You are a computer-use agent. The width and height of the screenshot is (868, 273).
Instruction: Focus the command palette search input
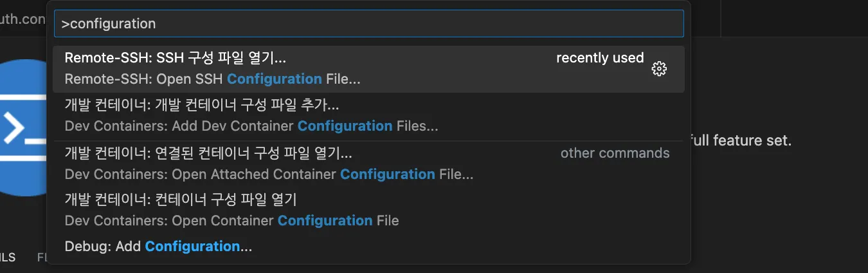point(368,24)
